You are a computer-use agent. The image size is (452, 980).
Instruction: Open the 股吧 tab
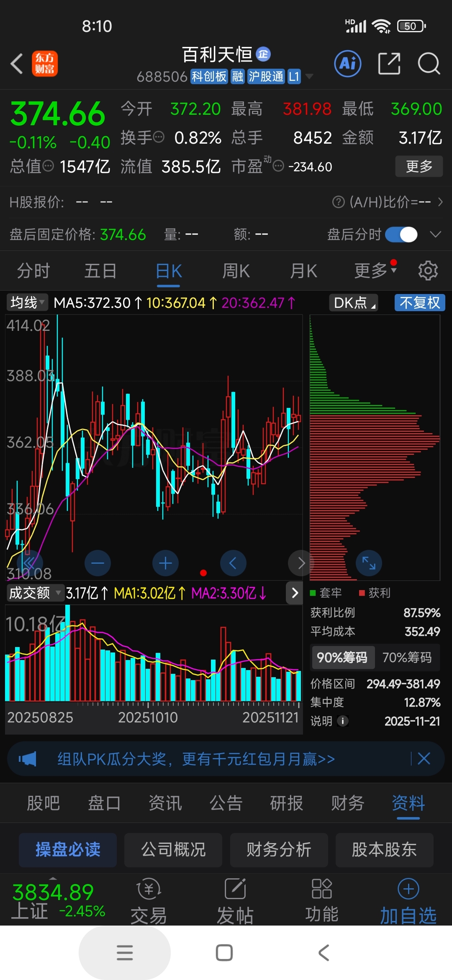pyautogui.click(x=43, y=803)
